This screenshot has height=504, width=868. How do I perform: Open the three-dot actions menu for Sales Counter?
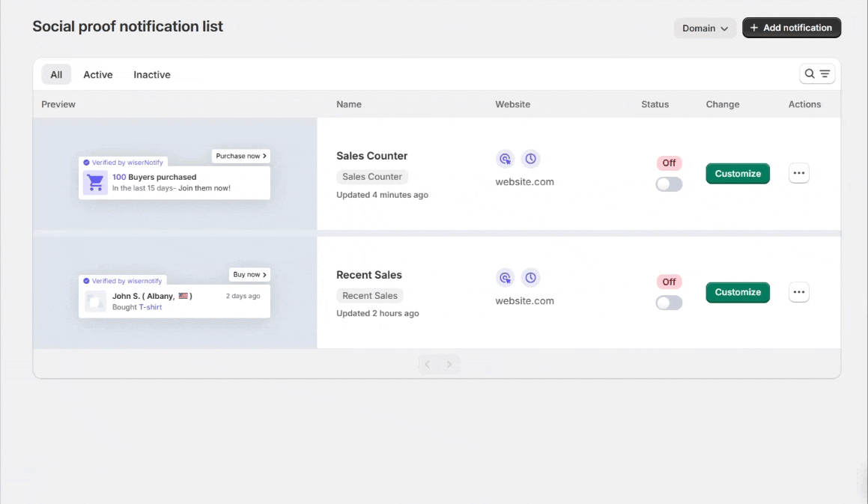coord(799,173)
